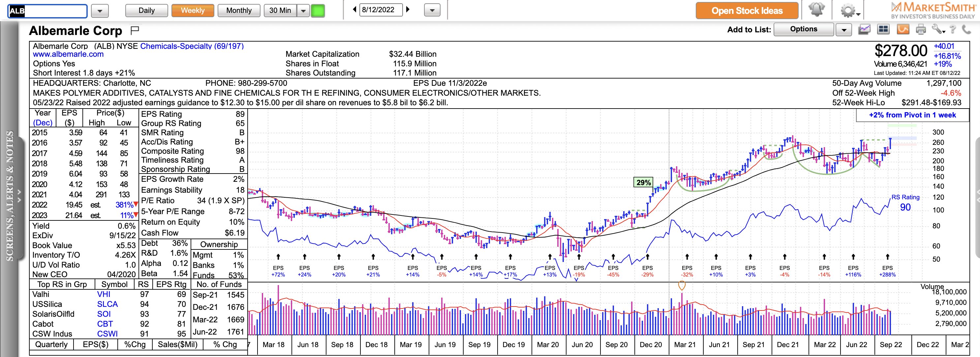Toggle the green real-time indicator button
Screen dimensions: 980x357
318,11
